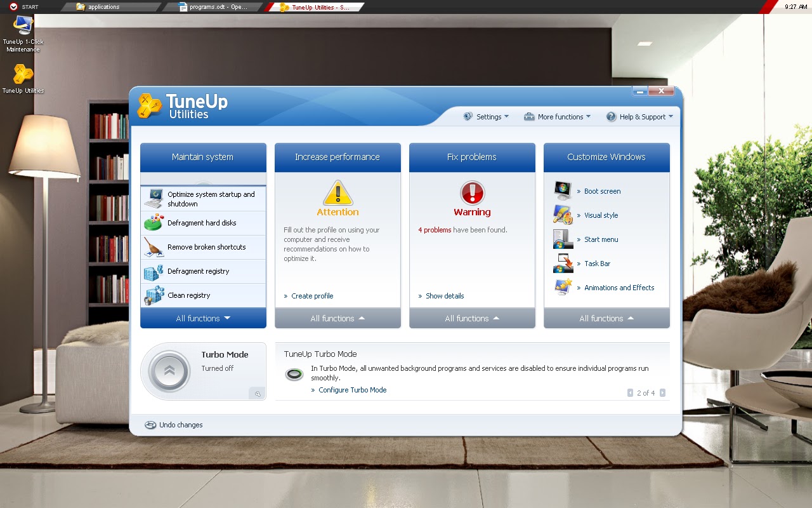Click the Animations and Effects icon

tap(563, 287)
